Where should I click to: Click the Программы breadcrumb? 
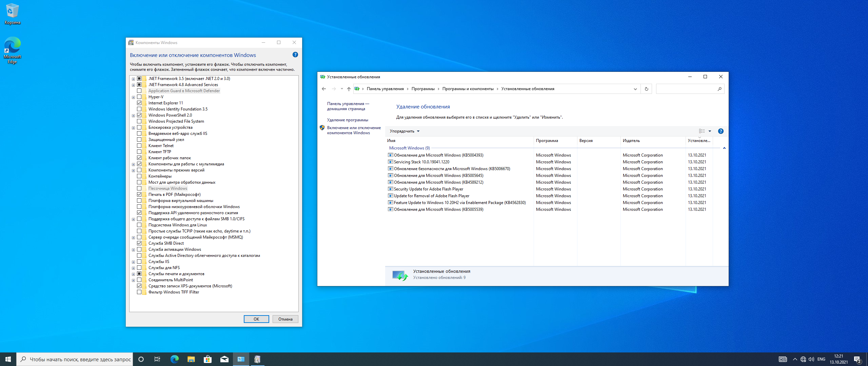coord(423,89)
